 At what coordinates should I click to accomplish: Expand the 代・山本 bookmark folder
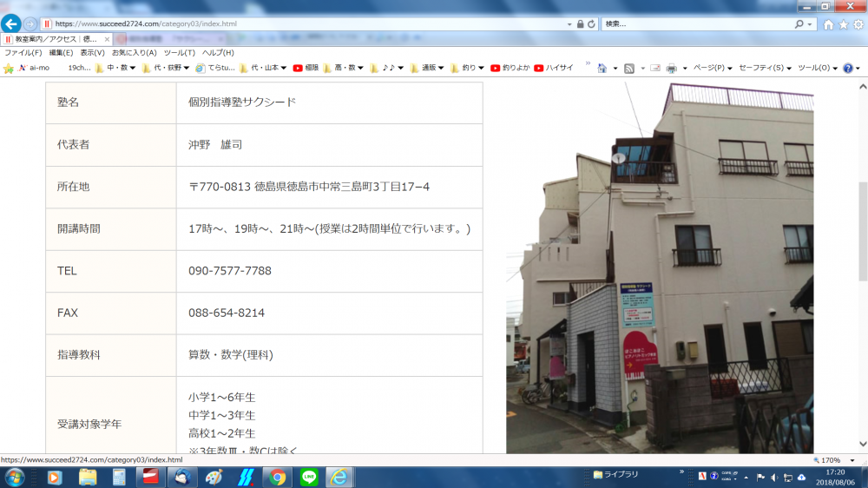(x=263, y=68)
